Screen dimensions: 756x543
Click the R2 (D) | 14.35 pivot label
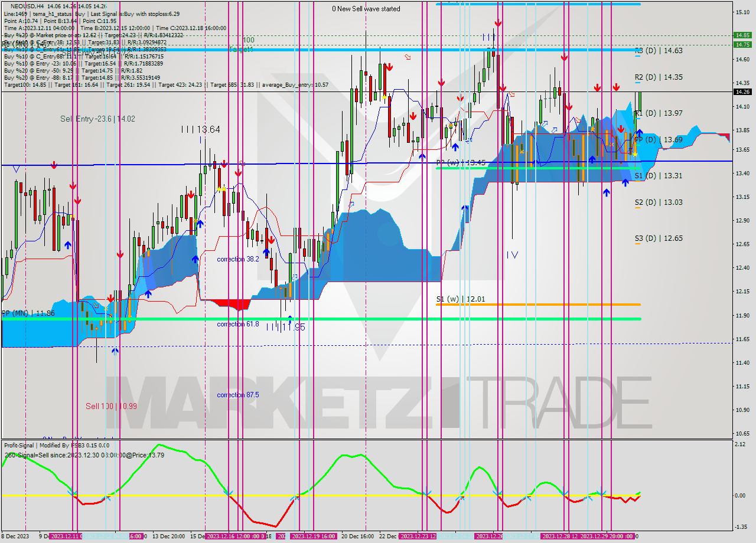click(x=659, y=77)
